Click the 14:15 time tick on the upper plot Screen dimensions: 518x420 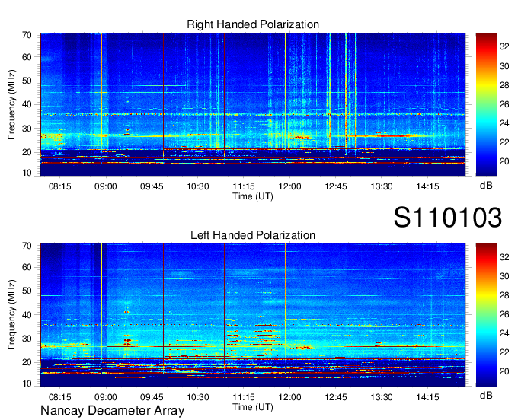(427, 186)
